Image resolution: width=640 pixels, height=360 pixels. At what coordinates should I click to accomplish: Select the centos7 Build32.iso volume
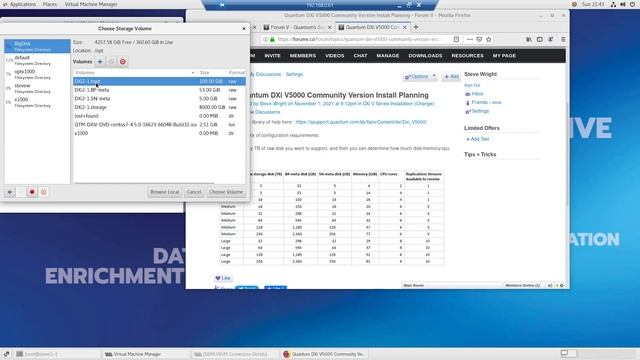click(x=159, y=124)
